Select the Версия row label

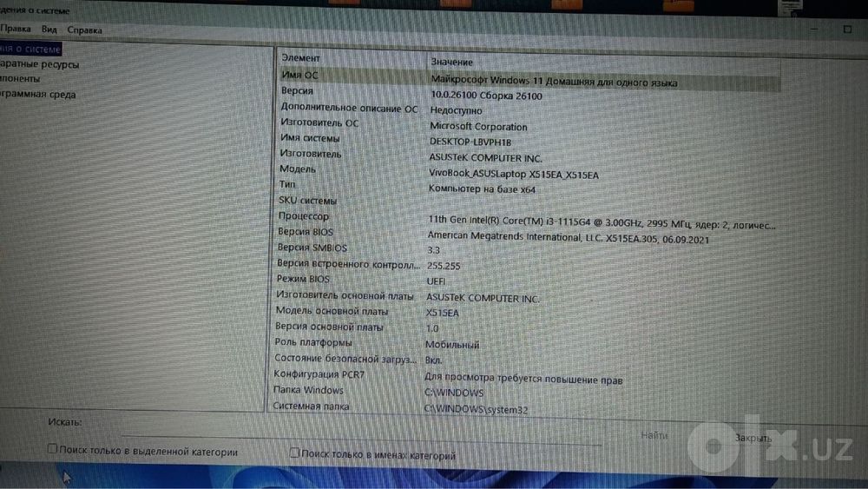[x=297, y=90]
